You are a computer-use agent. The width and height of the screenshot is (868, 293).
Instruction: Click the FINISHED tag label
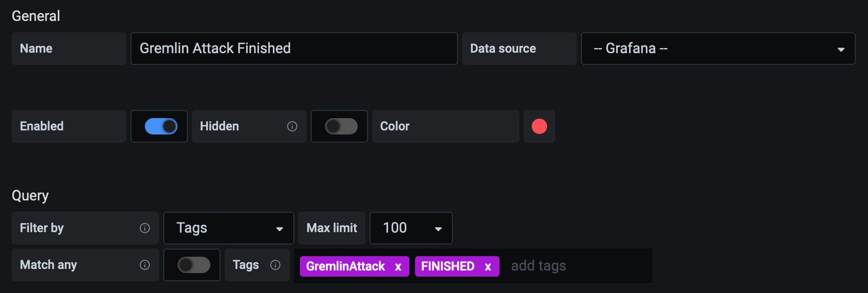[448, 266]
